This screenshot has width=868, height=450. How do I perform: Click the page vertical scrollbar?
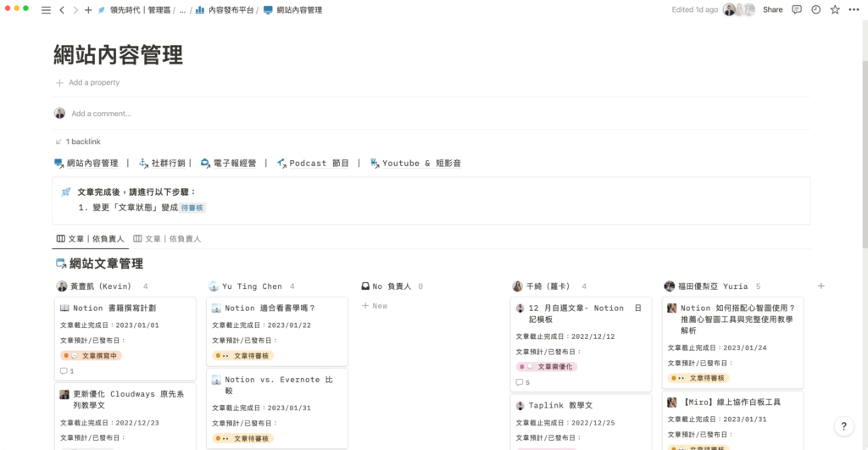coord(864,155)
